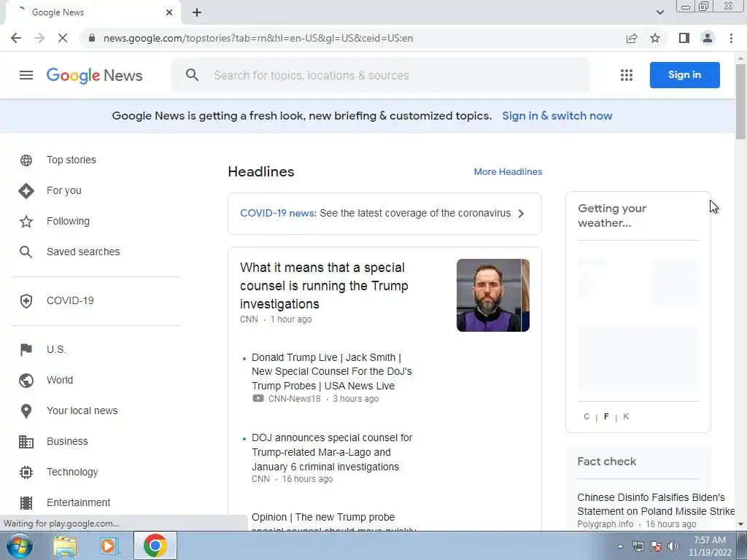Screen dimensions: 747x560
Task: Open COVID-19 news link
Action: 278,214
